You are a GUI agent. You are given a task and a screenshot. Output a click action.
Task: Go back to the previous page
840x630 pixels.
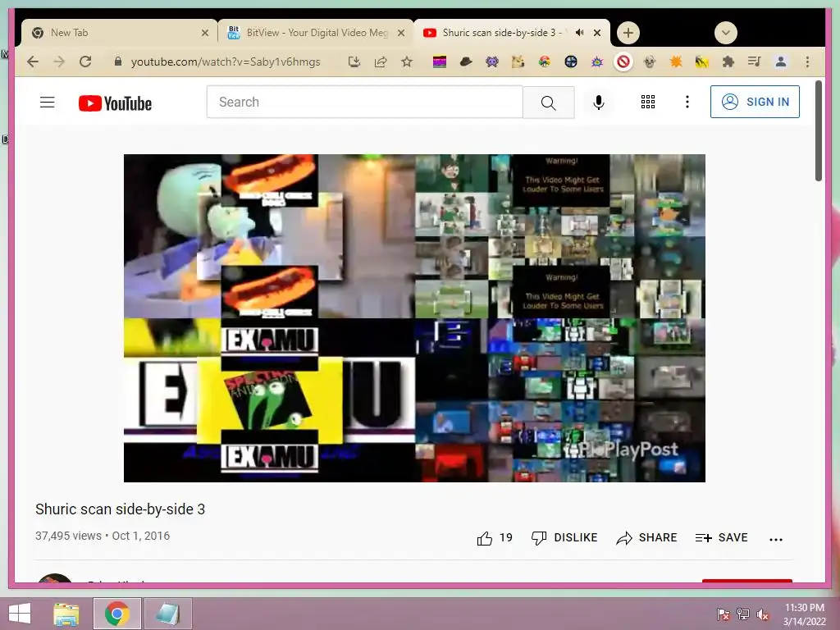pyautogui.click(x=33, y=62)
